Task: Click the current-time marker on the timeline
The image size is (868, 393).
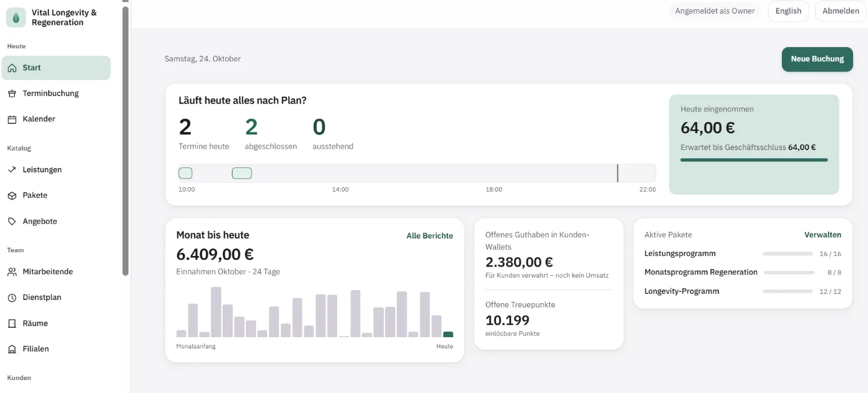Action: pos(618,174)
